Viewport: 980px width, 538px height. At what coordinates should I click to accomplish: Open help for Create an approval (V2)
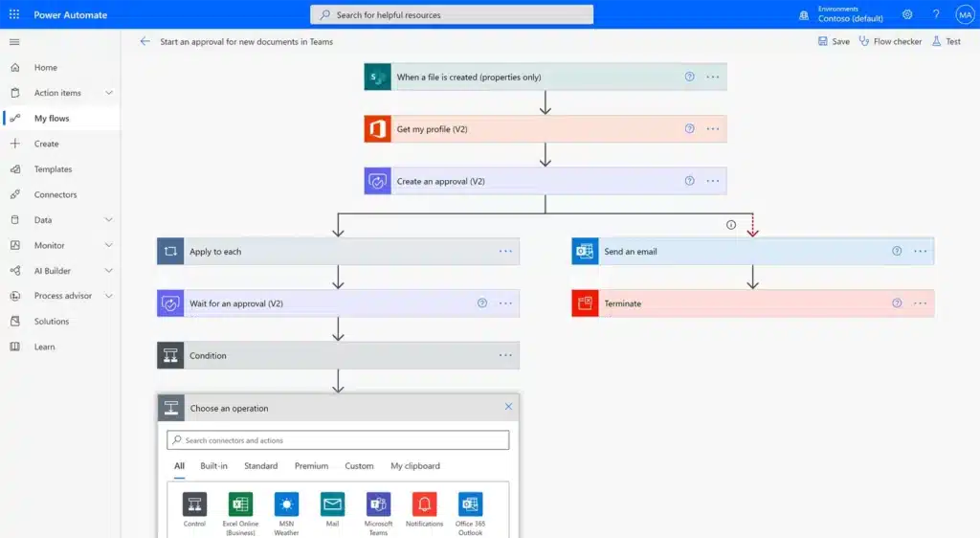click(689, 181)
